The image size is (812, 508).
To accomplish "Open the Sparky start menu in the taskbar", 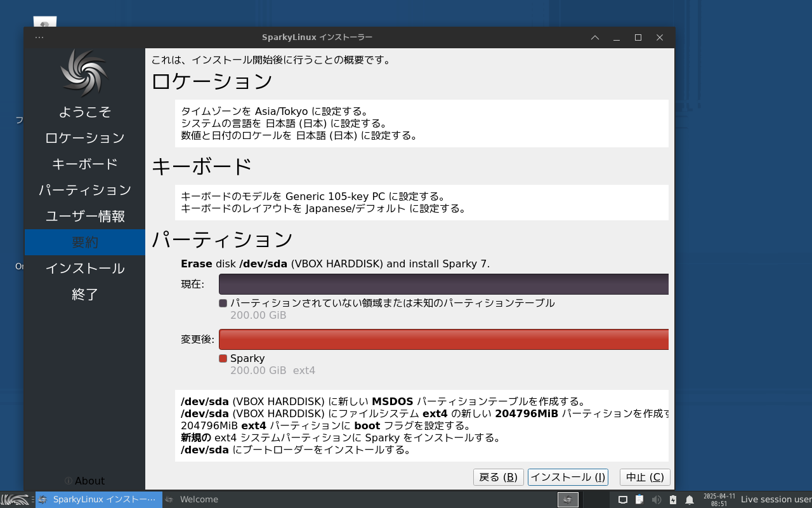I will click(15, 500).
